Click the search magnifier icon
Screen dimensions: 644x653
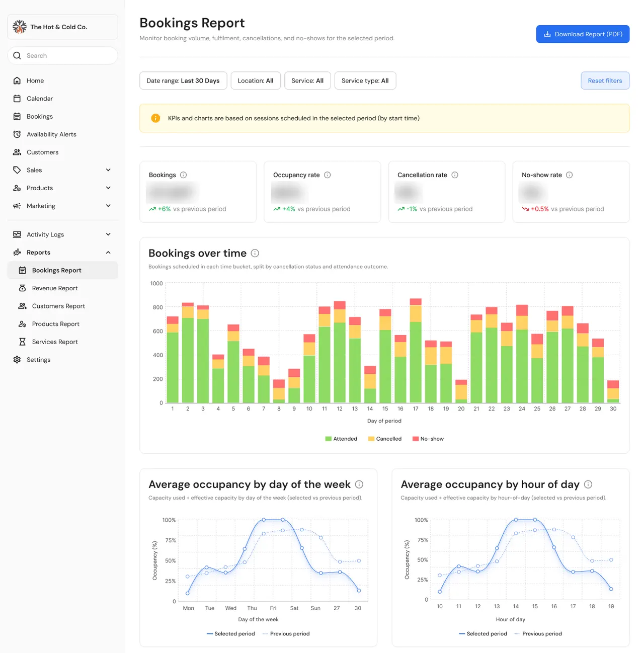coord(17,55)
